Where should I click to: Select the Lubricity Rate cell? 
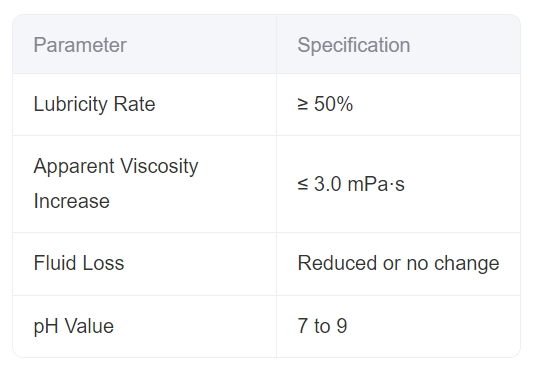pos(144,104)
